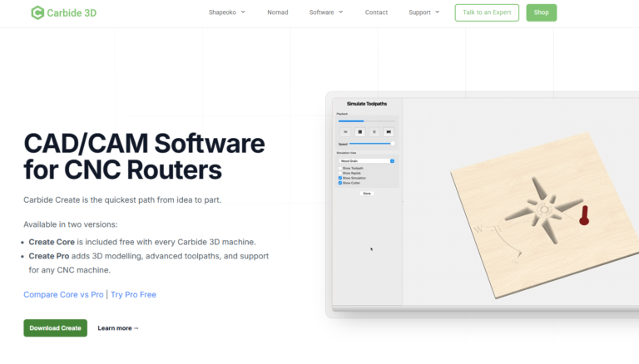Image resolution: width=639 pixels, height=364 pixels.
Task: Click the Carbide 3D hexagon logo
Action: [37, 12]
